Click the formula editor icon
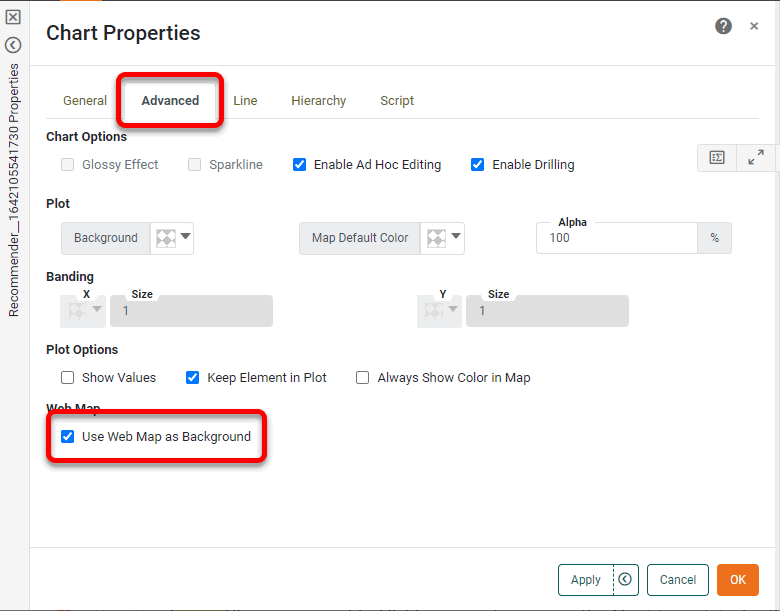This screenshot has height=611, width=780. (716, 158)
